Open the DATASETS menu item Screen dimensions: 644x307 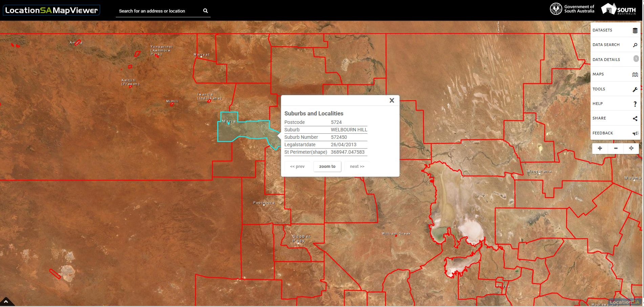click(x=603, y=30)
